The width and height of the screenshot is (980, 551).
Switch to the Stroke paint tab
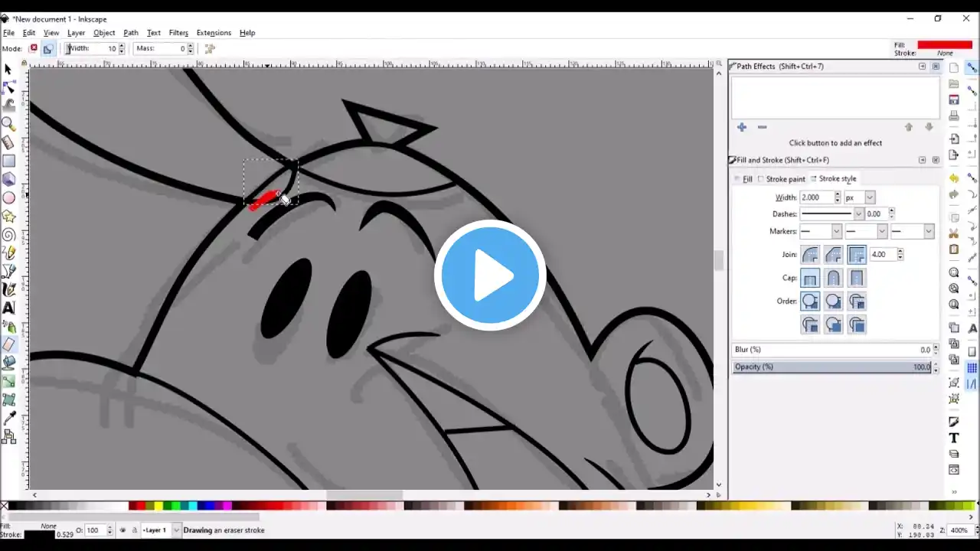(x=782, y=179)
